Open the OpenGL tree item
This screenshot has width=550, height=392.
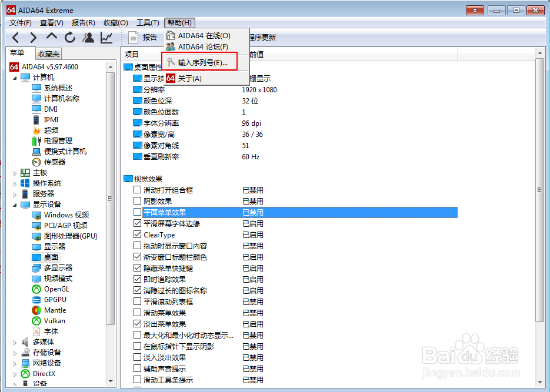coord(51,289)
